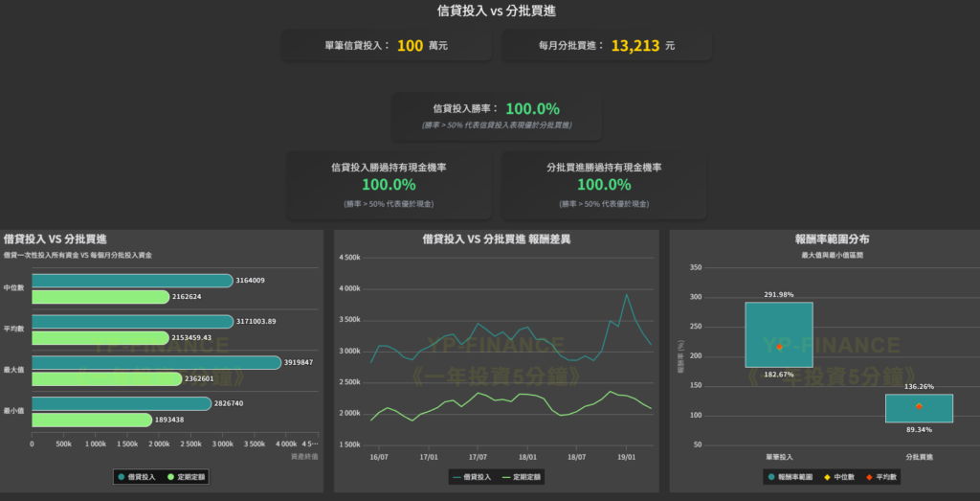Image resolution: width=980 pixels, height=501 pixels.
Task: Click 分批買進勝過持有現金機率 card
Action: [604, 184]
